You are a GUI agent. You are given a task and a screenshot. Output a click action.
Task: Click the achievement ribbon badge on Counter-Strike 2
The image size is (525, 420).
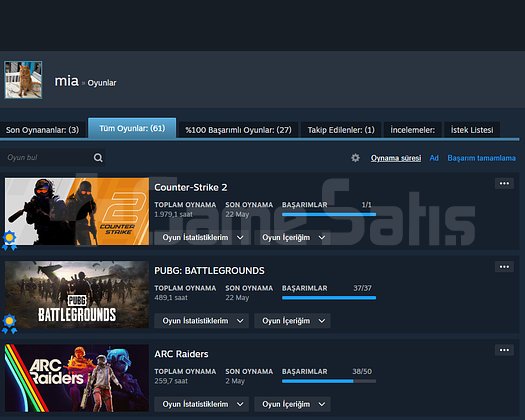tap(9, 240)
